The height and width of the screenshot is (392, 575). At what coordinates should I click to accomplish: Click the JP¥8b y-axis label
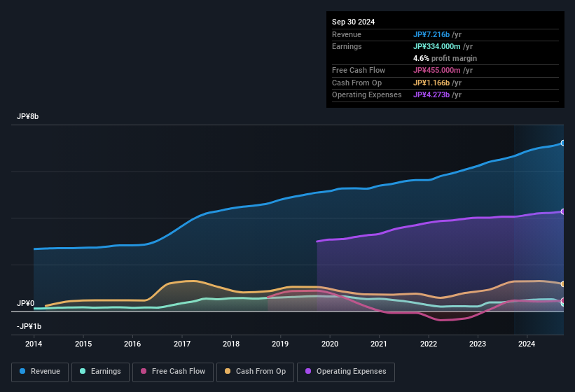click(28, 116)
